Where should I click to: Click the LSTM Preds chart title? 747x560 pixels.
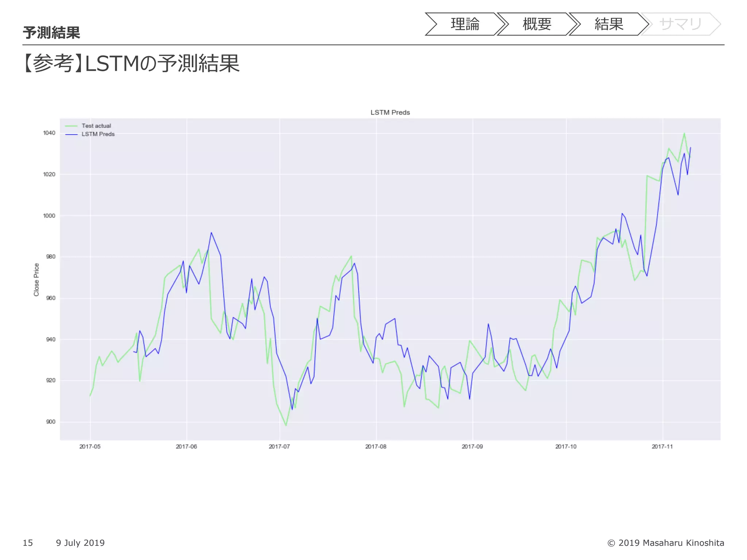pos(390,112)
